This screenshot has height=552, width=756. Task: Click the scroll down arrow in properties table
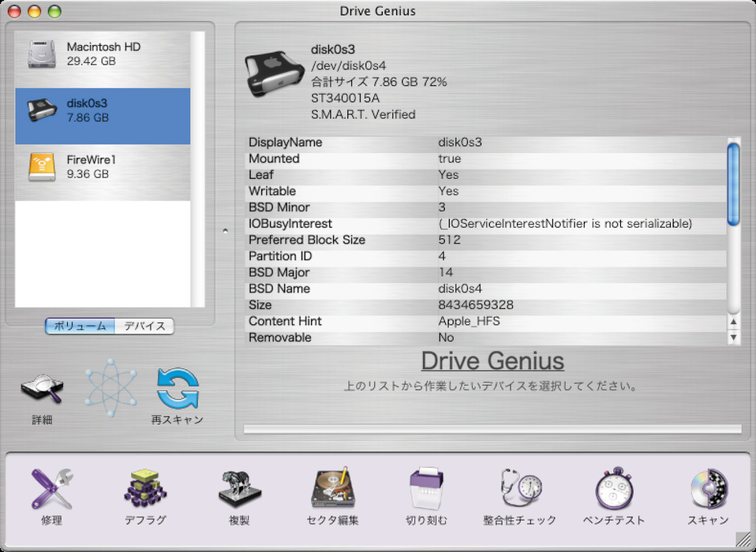pos(734,337)
